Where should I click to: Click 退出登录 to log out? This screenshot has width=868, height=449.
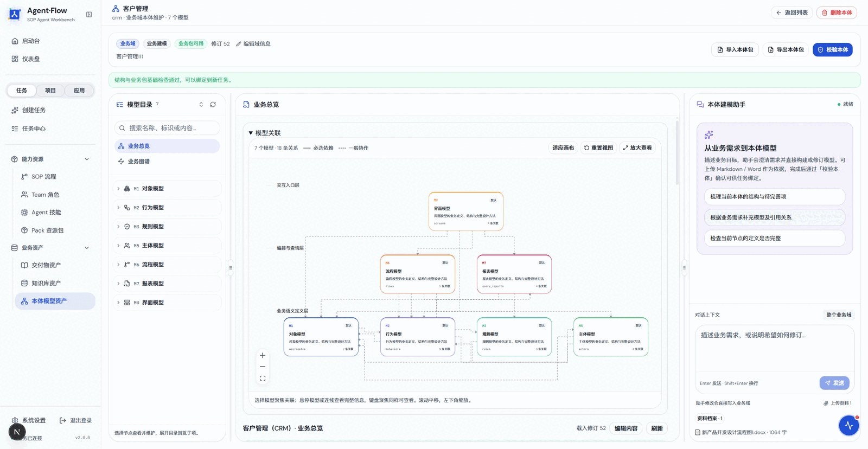(75, 420)
